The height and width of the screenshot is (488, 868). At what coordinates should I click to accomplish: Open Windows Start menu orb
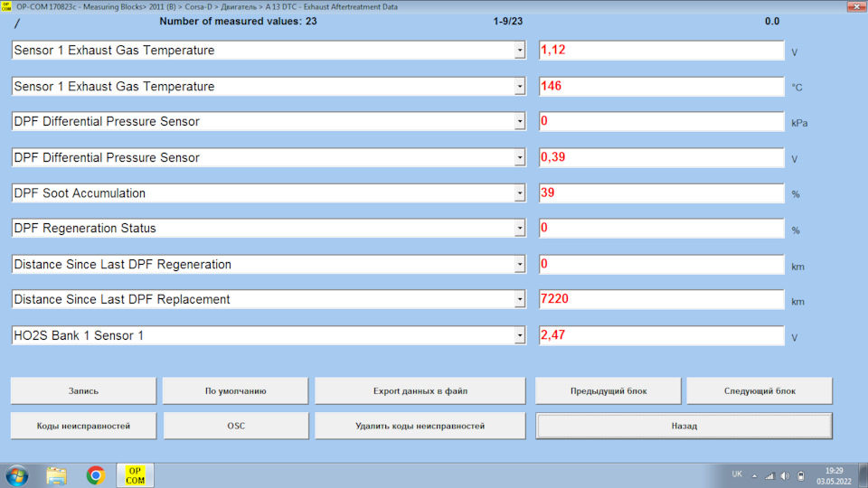pyautogui.click(x=17, y=475)
